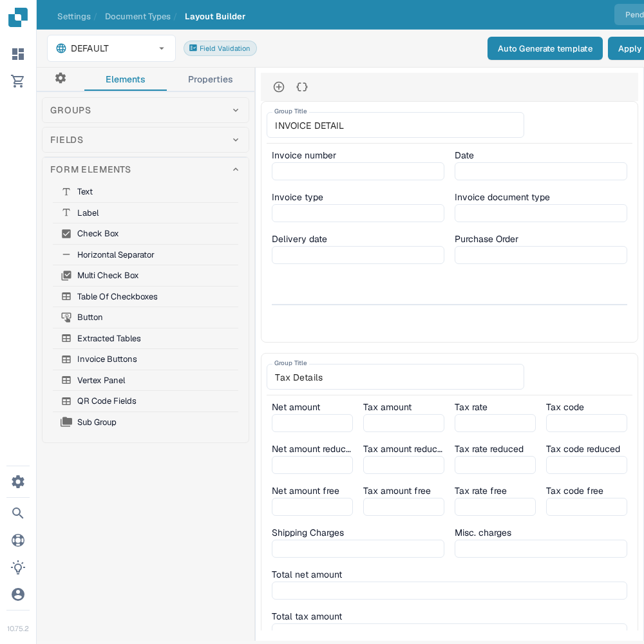The image size is (644, 644).
Task: Click the Misc. charges input field
Action: point(540,549)
